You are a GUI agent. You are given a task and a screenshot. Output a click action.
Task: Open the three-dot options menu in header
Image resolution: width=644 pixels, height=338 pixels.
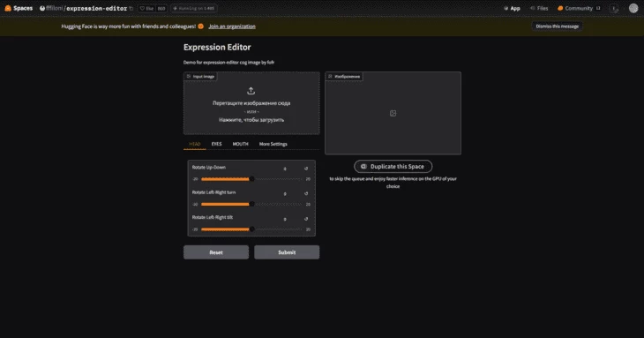(x=614, y=8)
